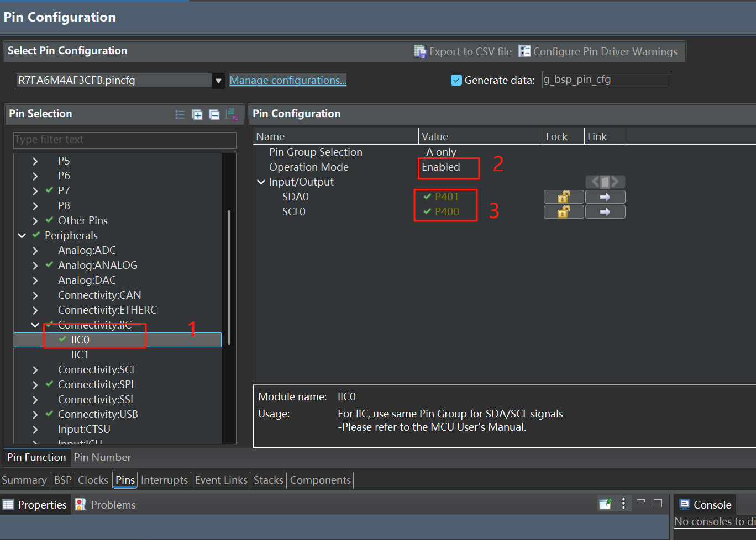Click the Operation Mode value Enabled
Image resolution: width=756 pixels, height=540 pixels.
pyautogui.click(x=441, y=167)
